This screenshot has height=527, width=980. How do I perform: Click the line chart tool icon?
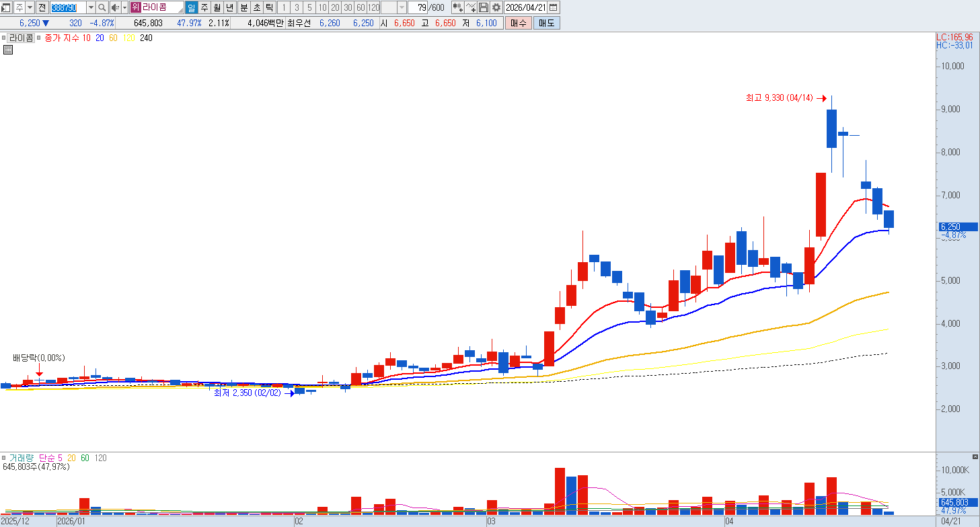click(471, 7)
